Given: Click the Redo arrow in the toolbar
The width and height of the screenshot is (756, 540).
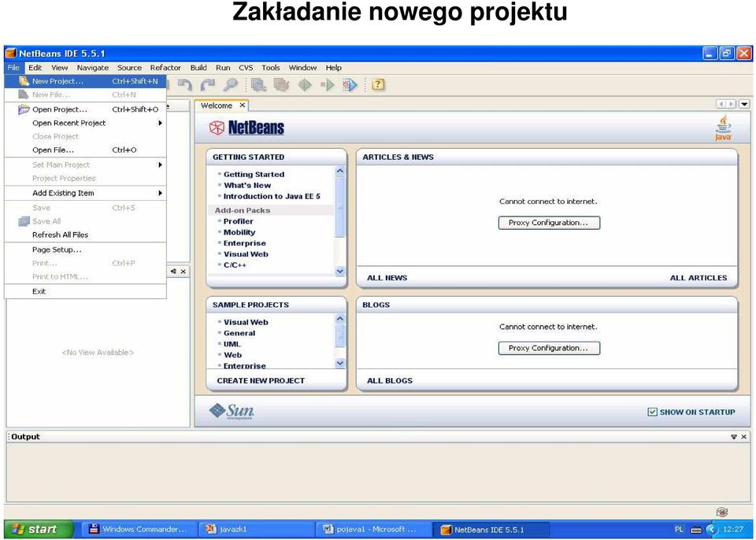Looking at the screenshot, I should (x=208, y=85).
